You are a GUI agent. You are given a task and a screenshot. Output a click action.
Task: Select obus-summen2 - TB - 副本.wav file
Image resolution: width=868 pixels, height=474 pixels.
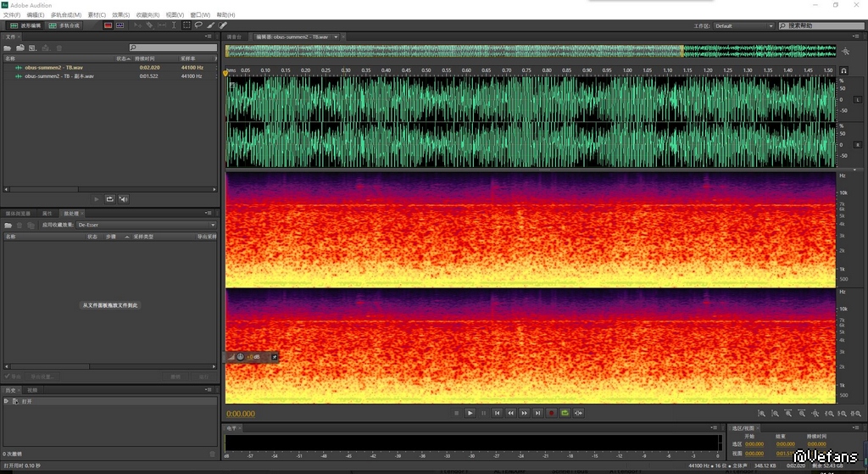click(59, 76)
